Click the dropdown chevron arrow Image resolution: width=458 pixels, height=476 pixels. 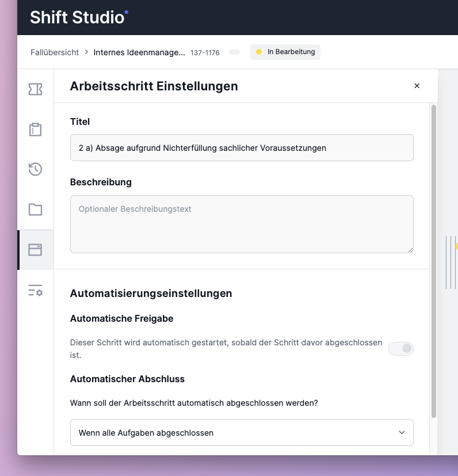coord(402,433)
